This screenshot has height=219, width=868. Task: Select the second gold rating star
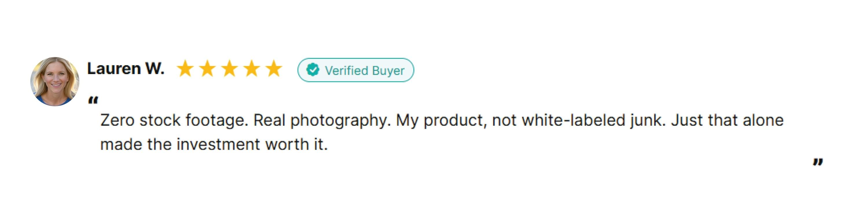coord(207,68)
